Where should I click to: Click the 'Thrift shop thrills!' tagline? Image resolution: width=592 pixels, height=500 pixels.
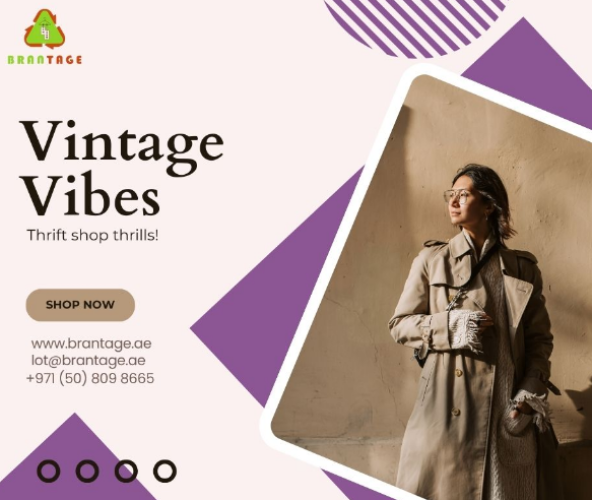click(93, 235)
